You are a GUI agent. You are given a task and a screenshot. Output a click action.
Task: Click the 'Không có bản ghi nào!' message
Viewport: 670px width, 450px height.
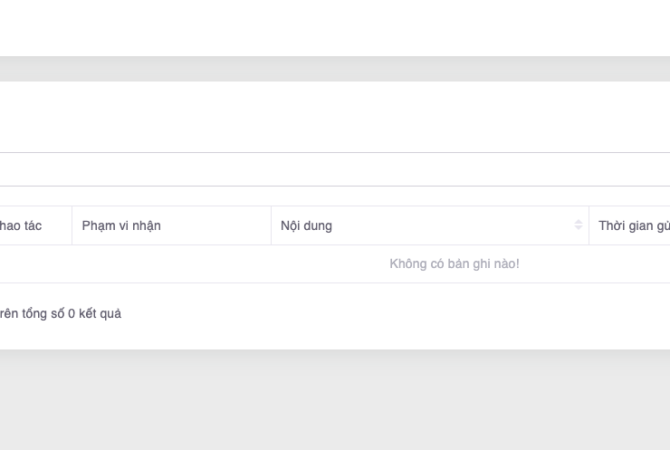pyautogui.click(x=454, y=264)
